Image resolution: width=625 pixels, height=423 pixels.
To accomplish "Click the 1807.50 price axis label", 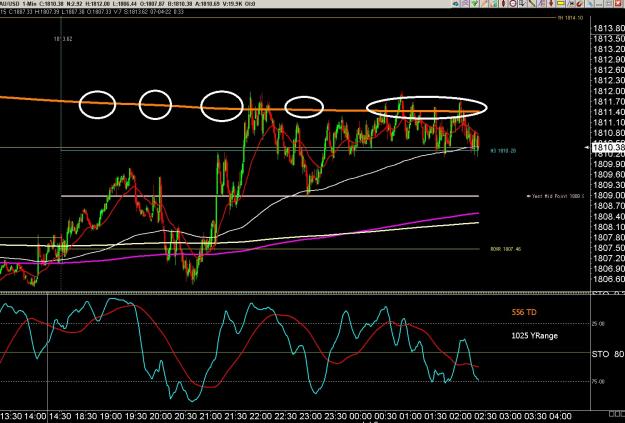I will [x=609, y=248].
